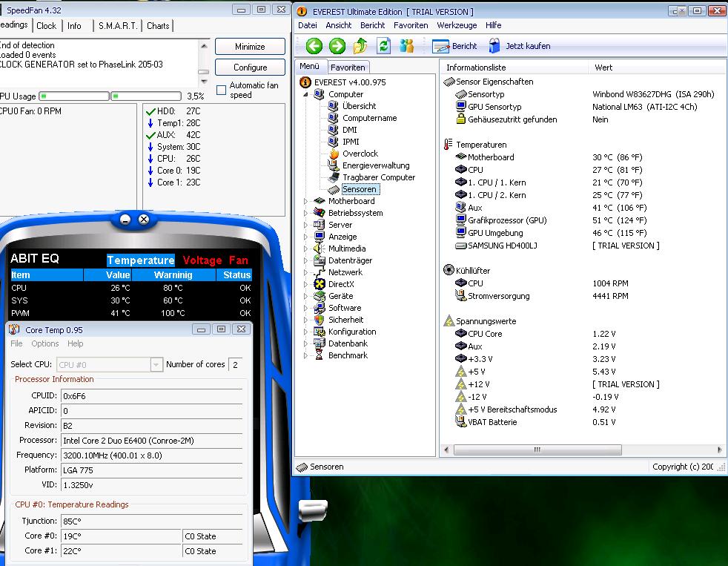Toggle the Automatic fan speed checkbox
728x566 pixels.
point(222,89)
